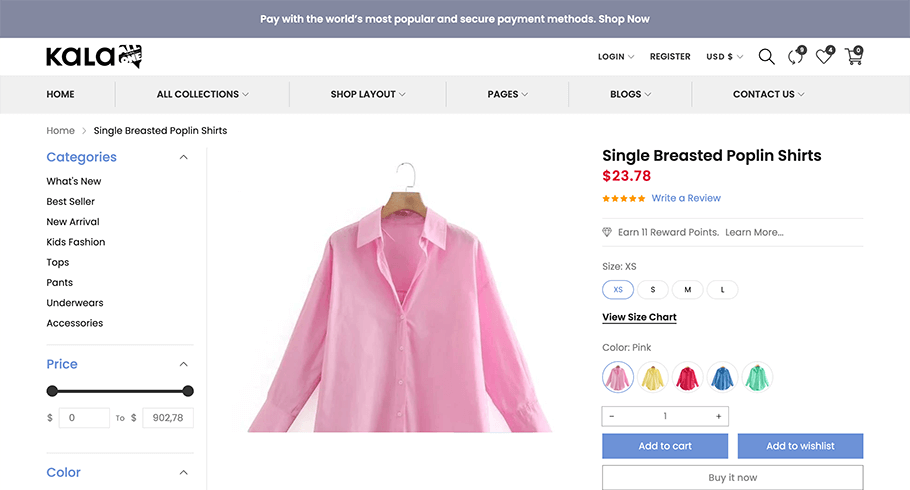Screen dimensions: 910x490
Task: Choose size L option
Action: (x=723, y=290)
